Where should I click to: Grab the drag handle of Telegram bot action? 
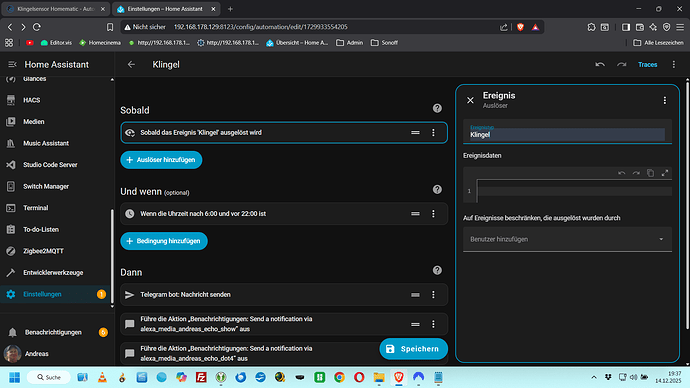pyautogui.click(x=415, y=295)
